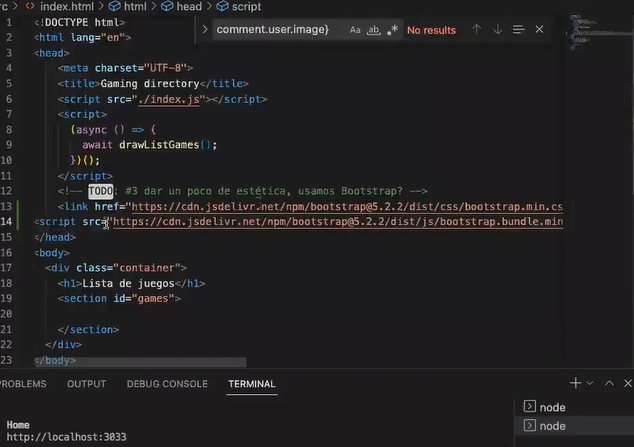Screen dimensions: 634x447
Task: Open script breadcrumb segment
Action: [239, 6]
